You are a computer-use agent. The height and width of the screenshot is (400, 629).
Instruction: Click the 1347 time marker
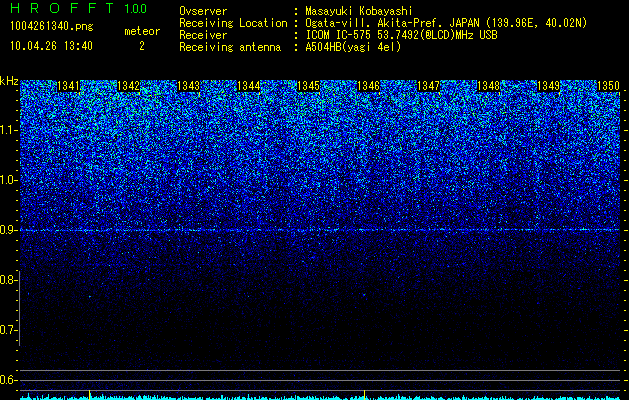[x=428, y=86]
